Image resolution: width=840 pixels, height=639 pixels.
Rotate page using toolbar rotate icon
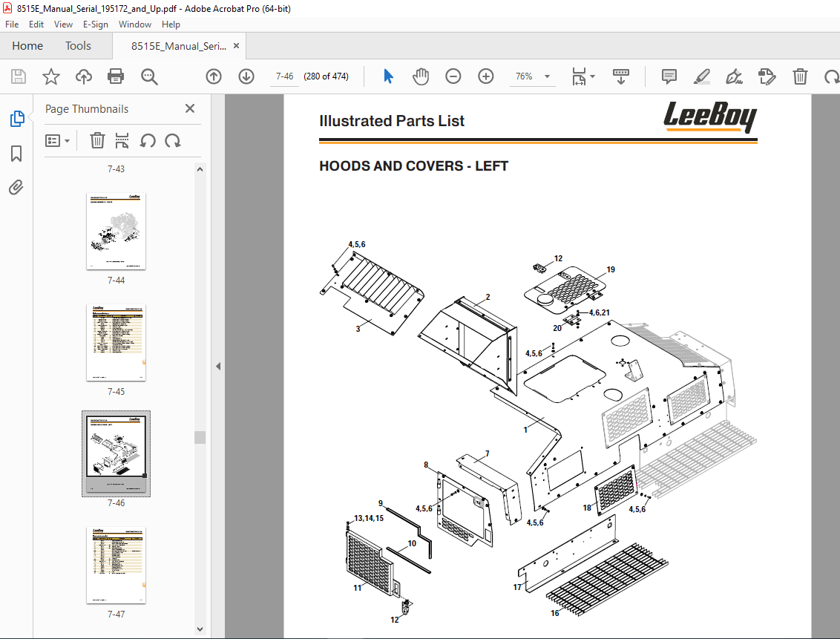click(831, 76)
